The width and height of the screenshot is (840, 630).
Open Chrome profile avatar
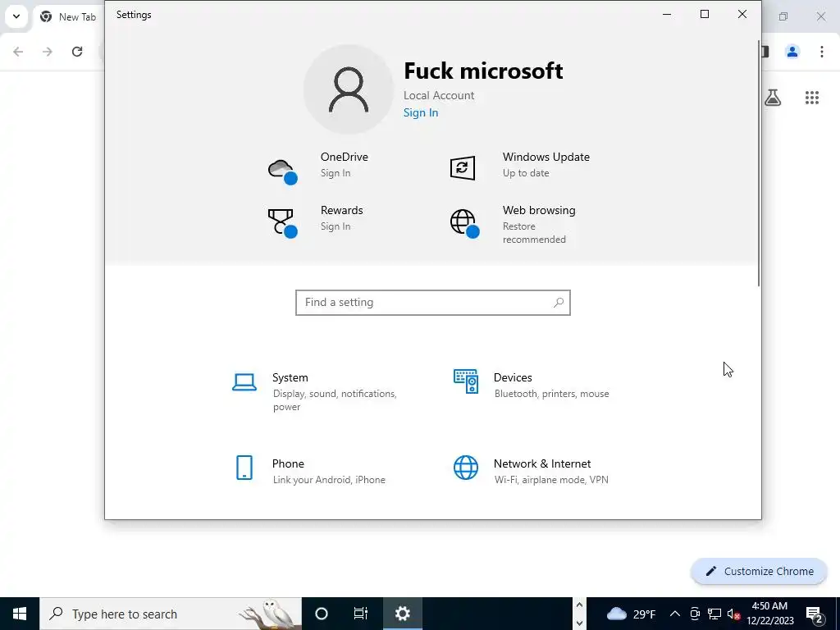coord(792,52)
